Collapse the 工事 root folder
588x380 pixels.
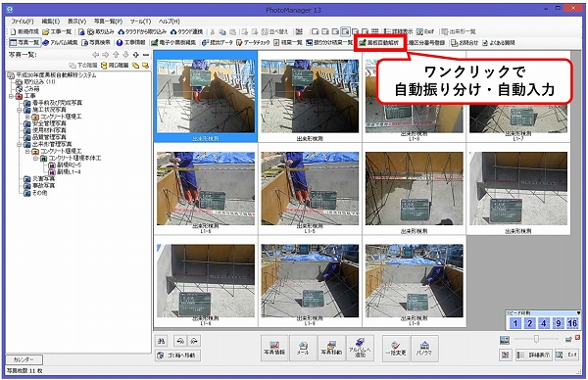click(11, 96)
